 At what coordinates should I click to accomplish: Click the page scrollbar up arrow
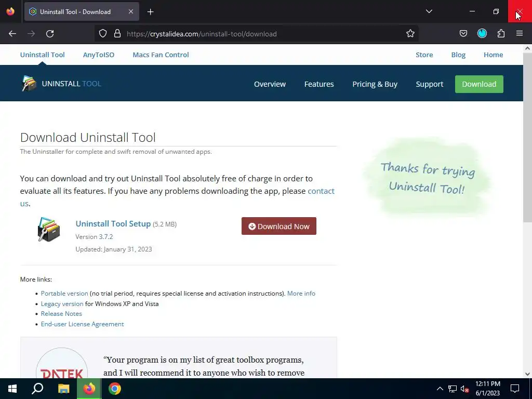(527, 48)
